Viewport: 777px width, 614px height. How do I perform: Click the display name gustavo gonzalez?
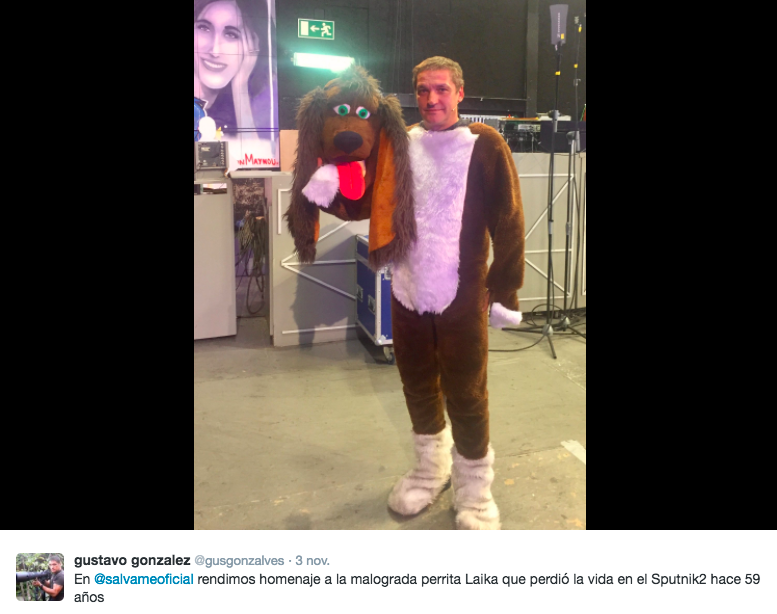point(132,560)
